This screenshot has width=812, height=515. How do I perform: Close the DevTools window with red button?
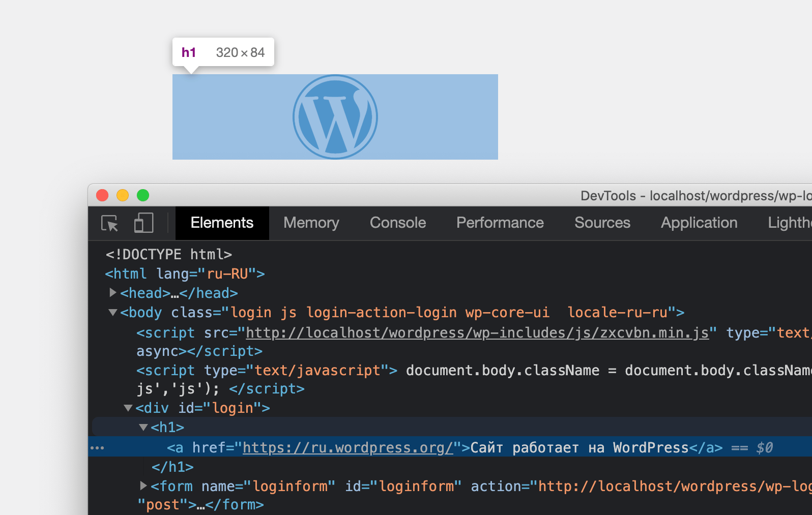[102, 195]
